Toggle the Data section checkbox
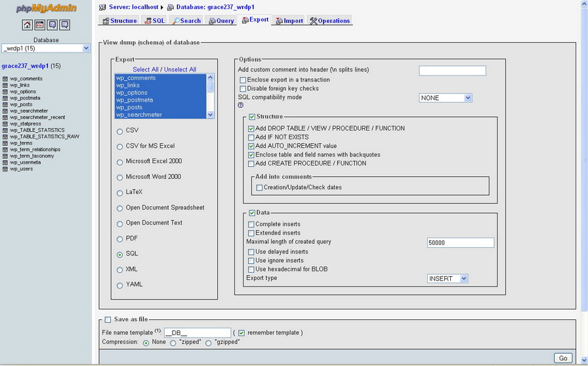Image resolution: width=588 pixels, height=366 pixels. [252, 213]
